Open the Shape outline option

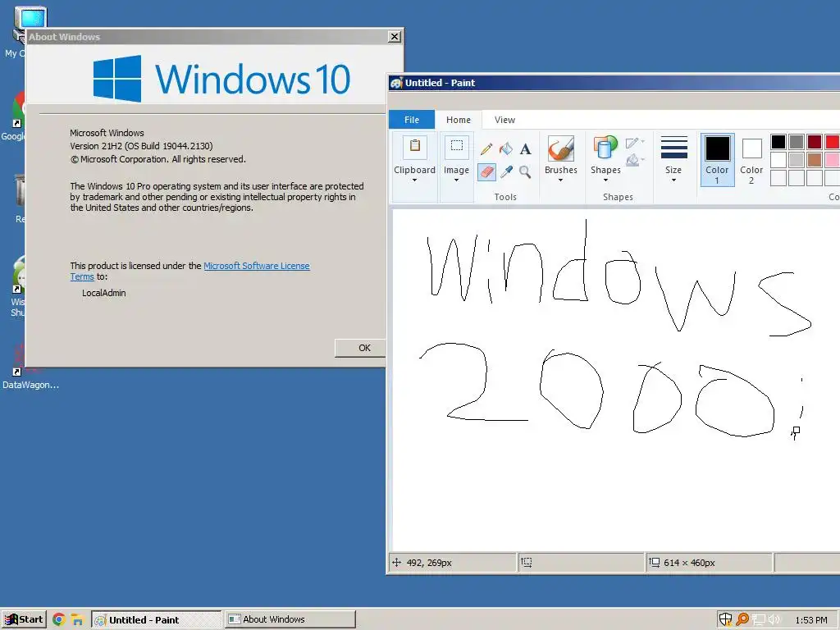636,143
